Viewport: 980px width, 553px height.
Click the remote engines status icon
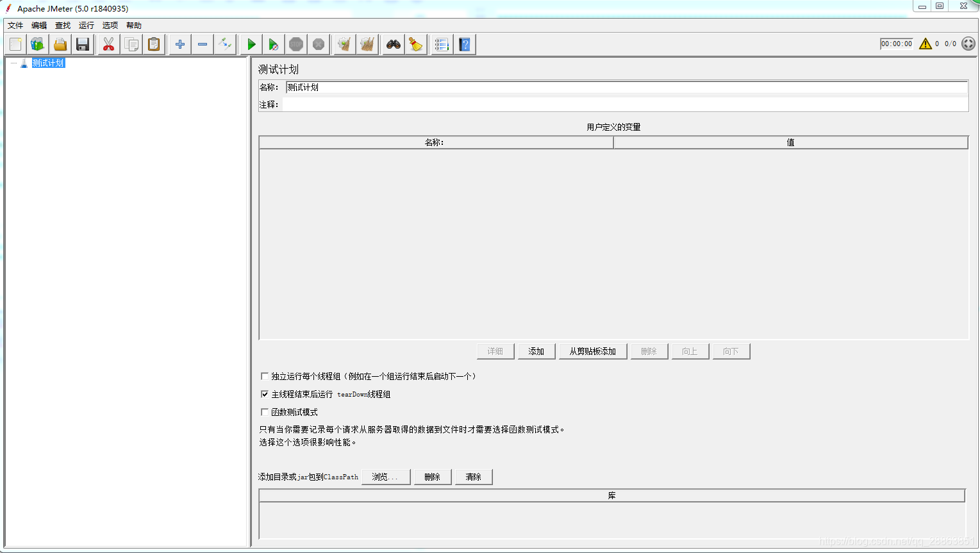point(968,44)
